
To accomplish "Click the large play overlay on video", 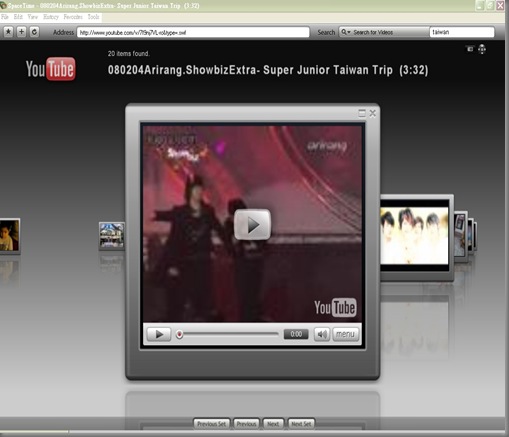I will [x=252, y=225].
